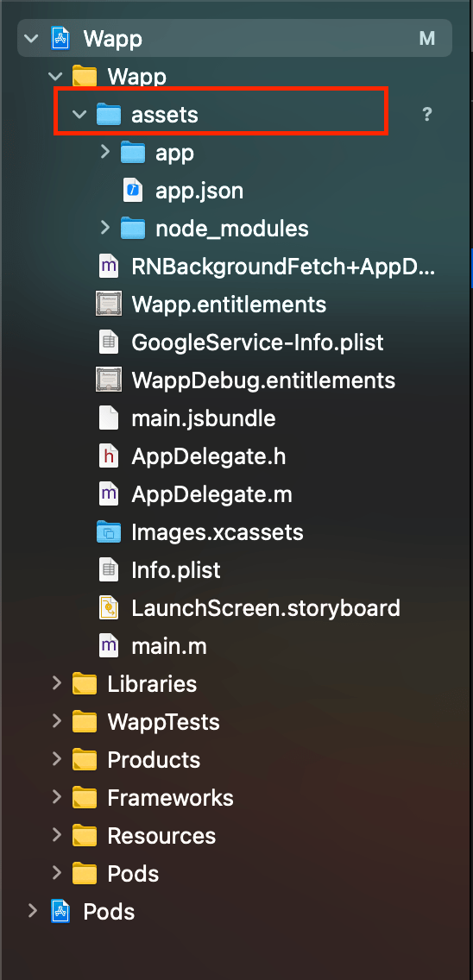Select the Resources group label

[x=161, y=836]
